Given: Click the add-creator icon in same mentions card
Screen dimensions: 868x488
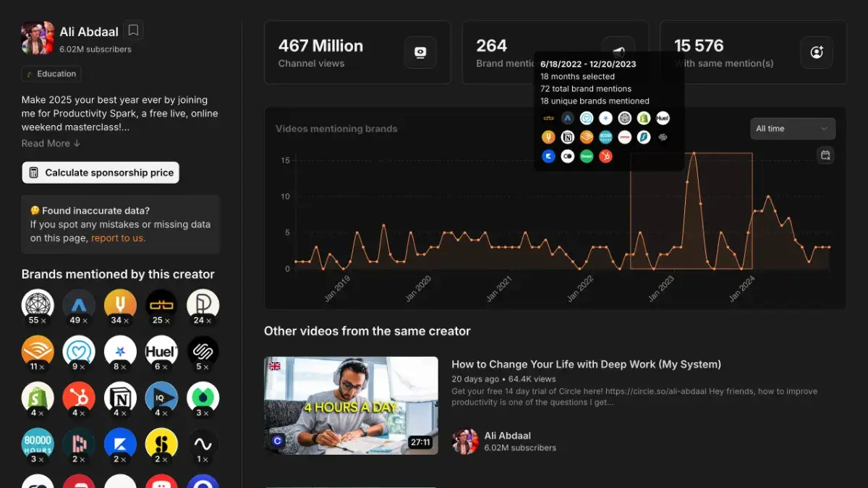Looking at the screenshot, I should click(x=816, y=52).
